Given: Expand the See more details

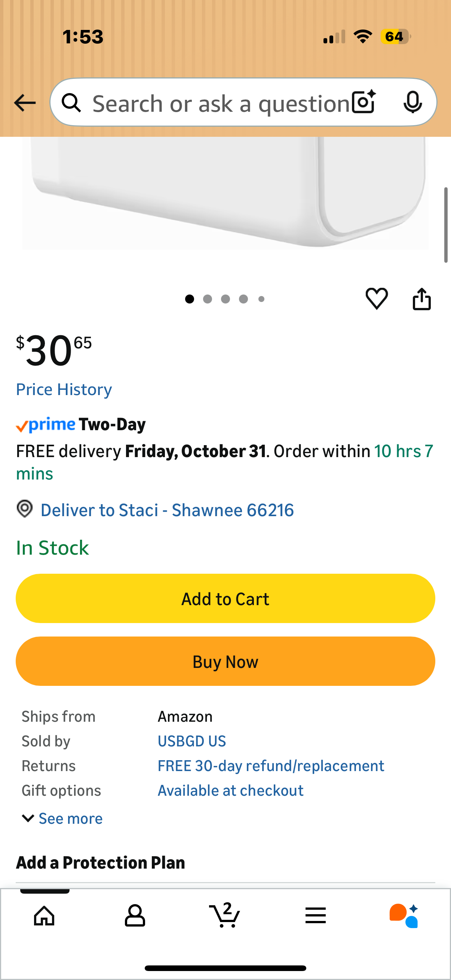Looking at the screenshot, I should (x=63, y=818).
